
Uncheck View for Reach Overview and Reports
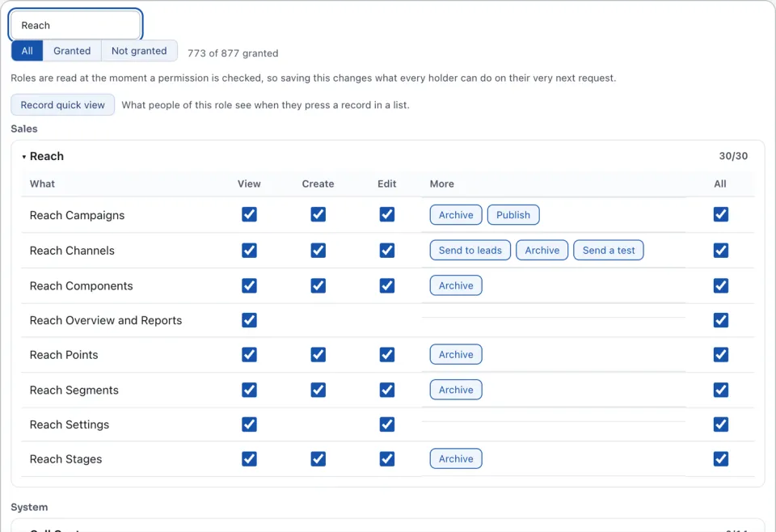249,320
